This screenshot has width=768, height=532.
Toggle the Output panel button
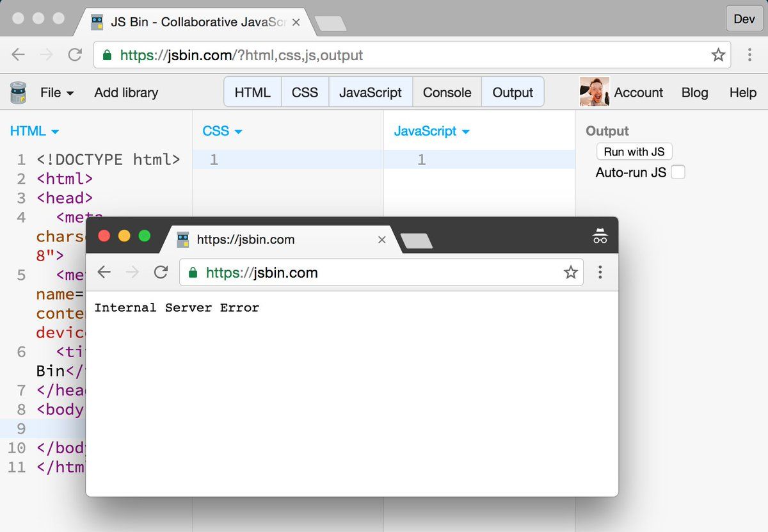[513, 92]
